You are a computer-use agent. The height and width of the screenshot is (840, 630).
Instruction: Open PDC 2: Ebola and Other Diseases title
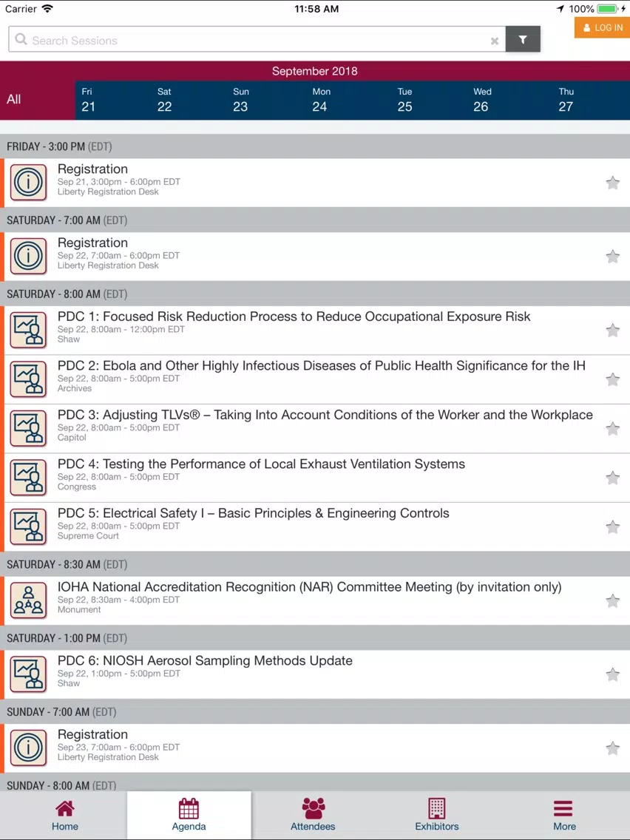pos(322,366)
